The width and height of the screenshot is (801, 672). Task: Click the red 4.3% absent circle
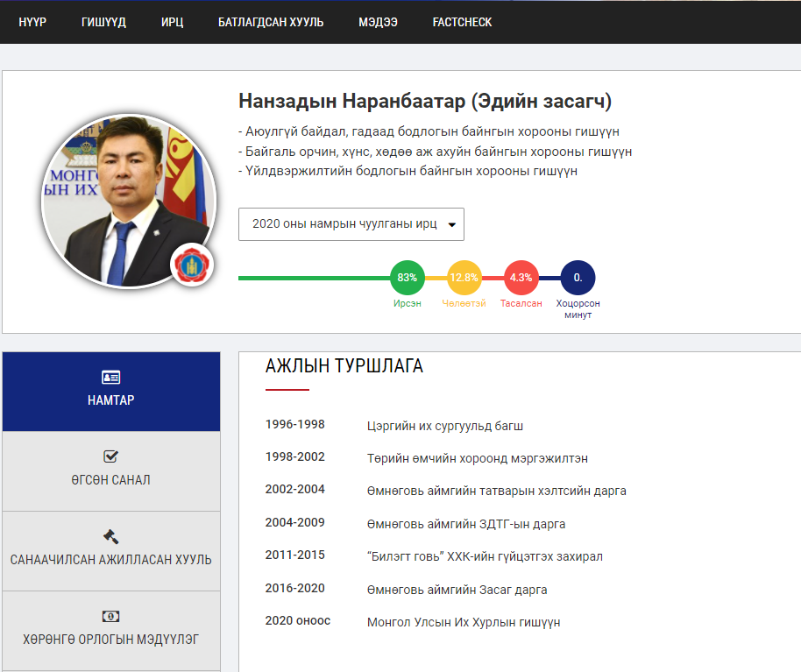[x=521, y=278]
